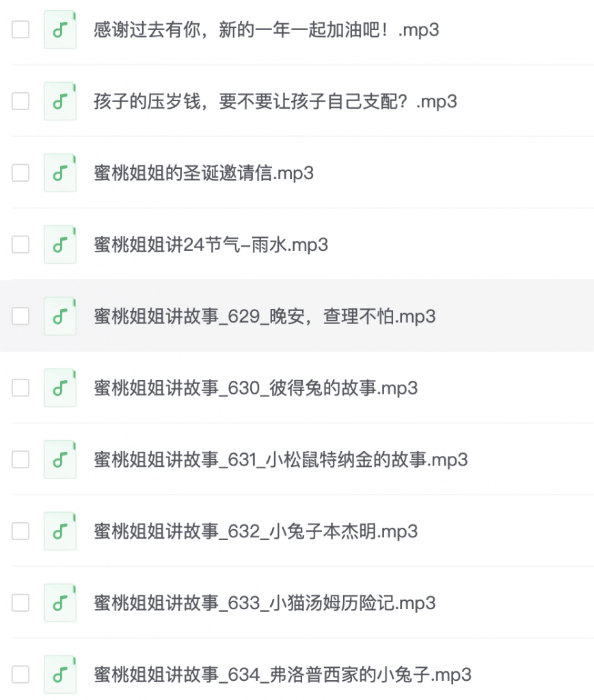Image resolution: width=594 pixels, height=700 pixels.
Task: Check the box for story 632 小兔子本杰明
Action: [21, 531]
